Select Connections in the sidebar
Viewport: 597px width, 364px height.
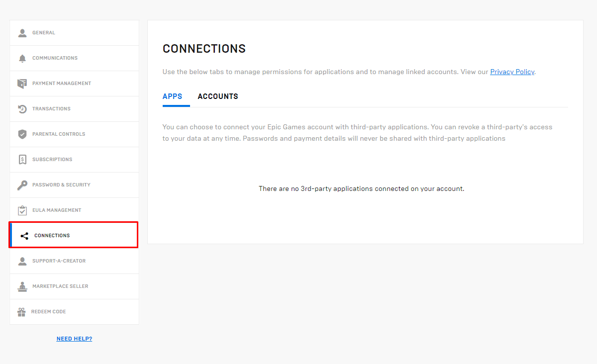[74, 235]
